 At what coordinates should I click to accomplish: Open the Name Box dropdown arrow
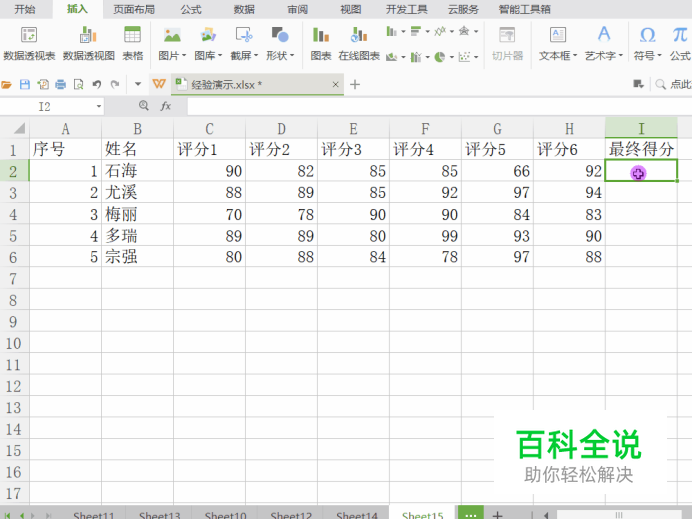coord(98,106)
